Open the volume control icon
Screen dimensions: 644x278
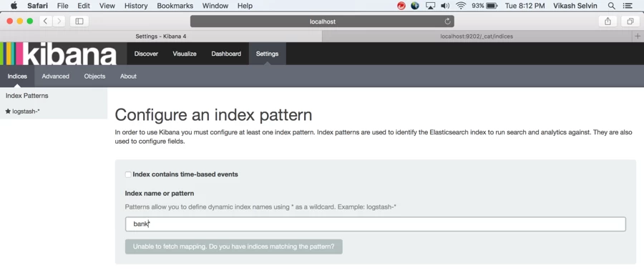pos(445,6)
